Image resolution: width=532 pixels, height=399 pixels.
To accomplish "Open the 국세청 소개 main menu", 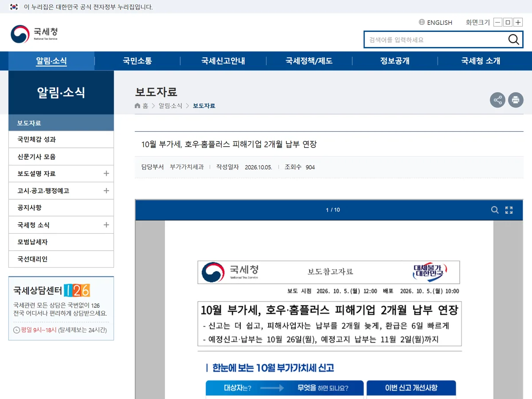I will pyautogui.click(x=481, y=61).
